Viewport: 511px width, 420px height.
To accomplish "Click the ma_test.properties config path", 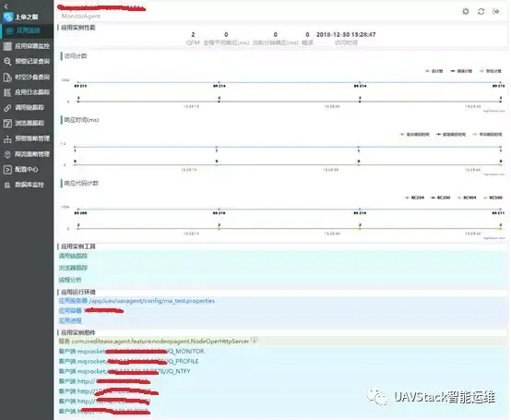I will (152, 301).
